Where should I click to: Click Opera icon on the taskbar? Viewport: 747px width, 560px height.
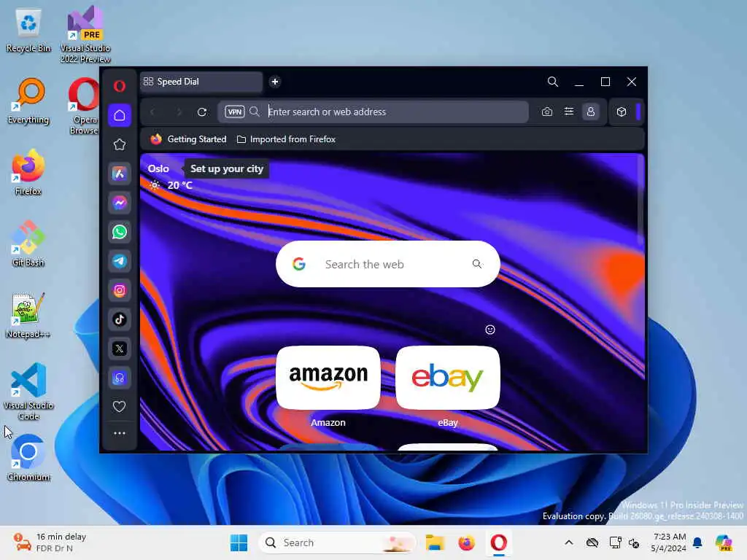point(499,542)
